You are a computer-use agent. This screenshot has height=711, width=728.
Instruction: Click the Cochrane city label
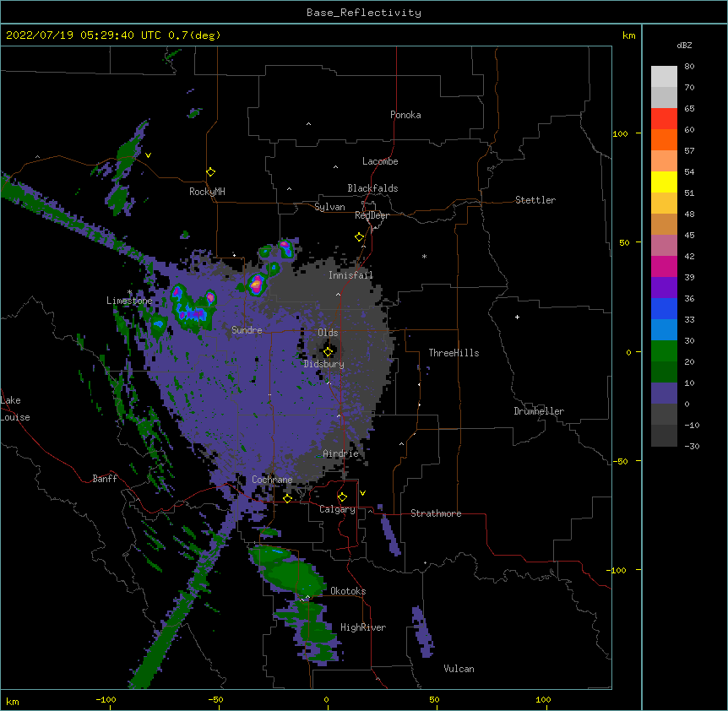click(272, 480)
